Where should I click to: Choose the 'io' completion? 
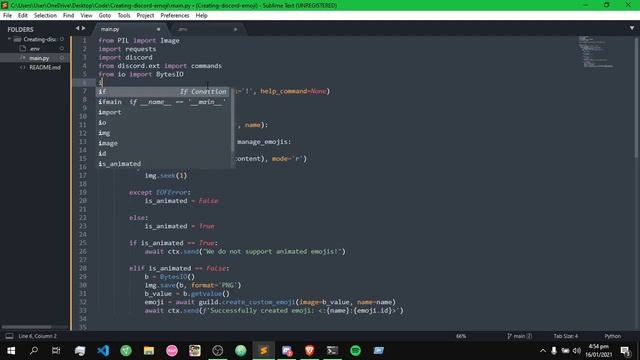pos(162,122)
